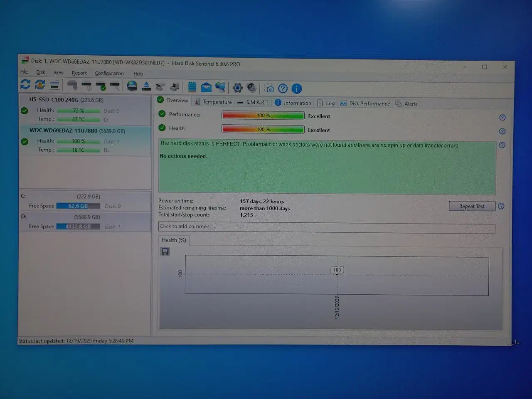The height and width of the screenshot is (399, 532).
Task: Switch to the Temperature tab
Action: click(213, 102)
